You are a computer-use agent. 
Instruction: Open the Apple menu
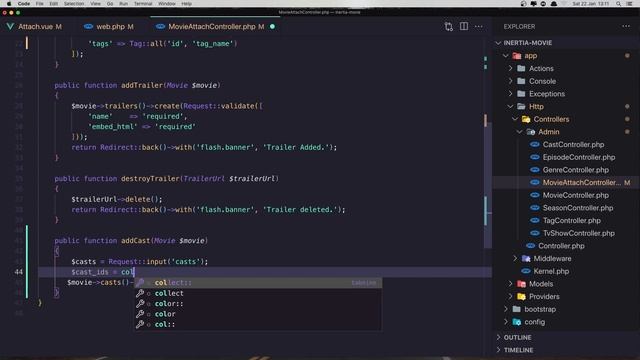9,4
